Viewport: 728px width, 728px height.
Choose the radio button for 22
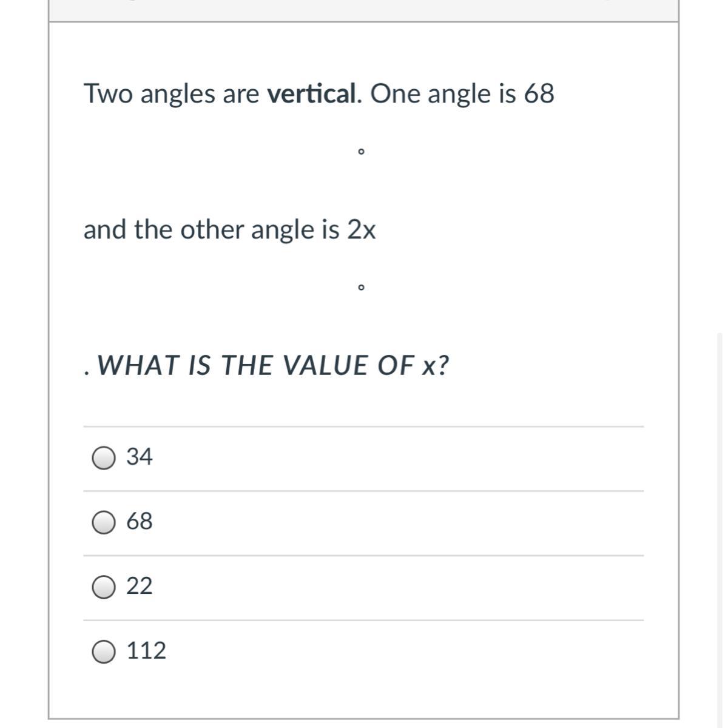tap(104, 587)
